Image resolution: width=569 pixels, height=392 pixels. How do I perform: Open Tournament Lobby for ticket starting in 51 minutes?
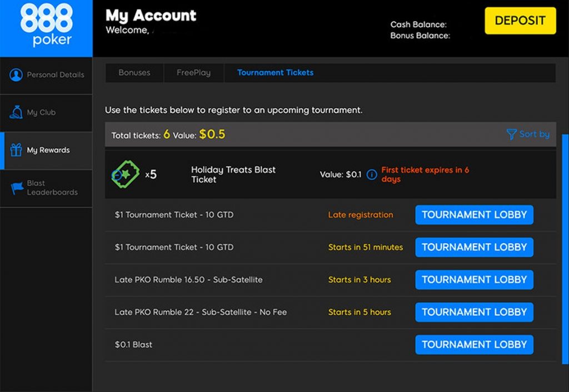[x=474, y=247]
